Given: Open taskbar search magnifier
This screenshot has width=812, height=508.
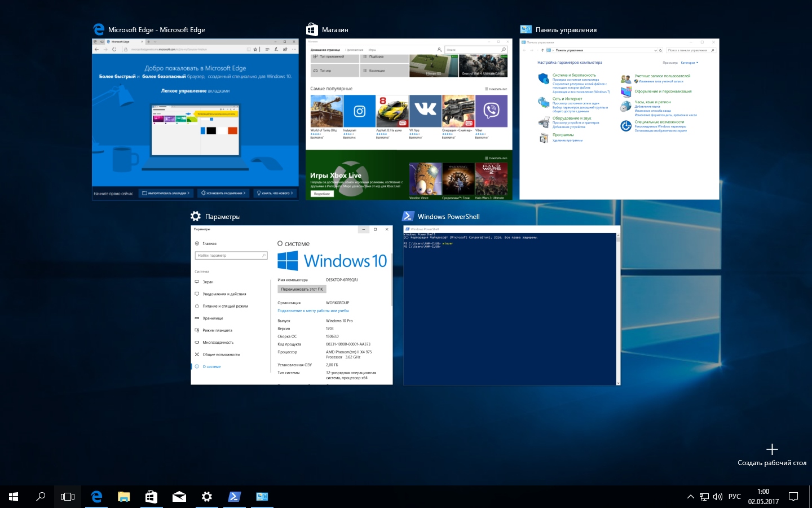Looking at the screenshot, I should [x=41, y=497].
